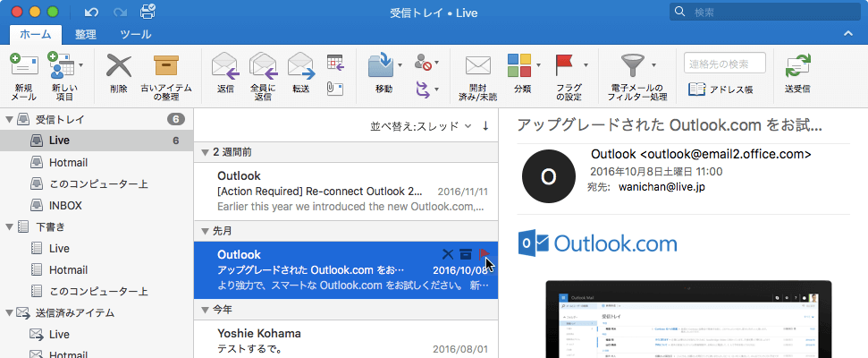Switch to the ホーム tab
The width and height of the screenshot is (868, 358).
pyautogui.click(x=36, y=34)
